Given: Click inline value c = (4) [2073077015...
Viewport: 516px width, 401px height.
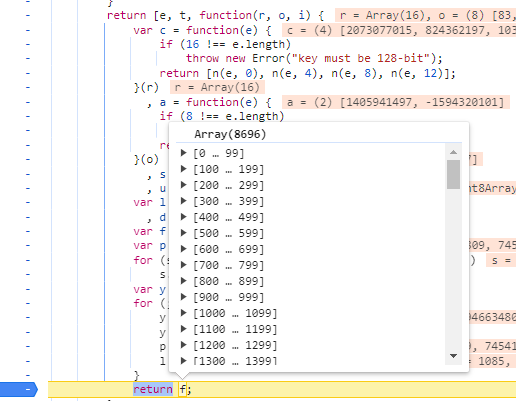Looking at the screenshot, I should tap(399, 30).
